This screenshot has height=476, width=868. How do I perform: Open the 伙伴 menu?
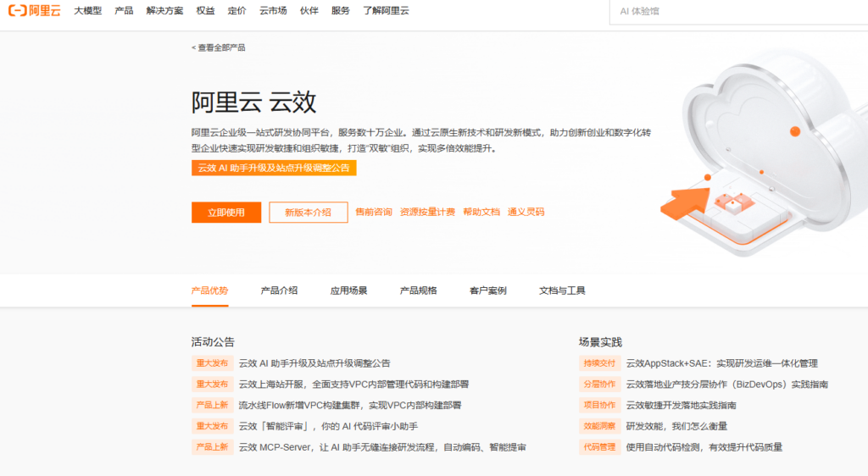click(309, 10)
